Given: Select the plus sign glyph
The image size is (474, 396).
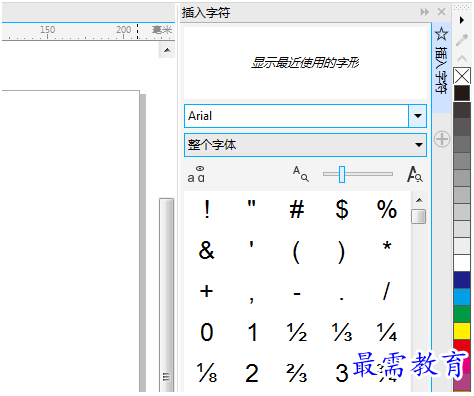Looking at the screenshot, I should 207,291.
